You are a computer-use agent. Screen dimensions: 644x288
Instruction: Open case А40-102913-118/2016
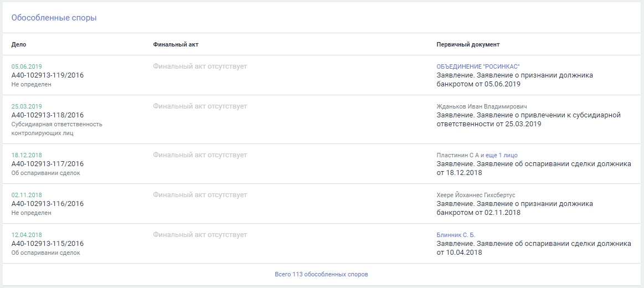click(x=48, y=115)
